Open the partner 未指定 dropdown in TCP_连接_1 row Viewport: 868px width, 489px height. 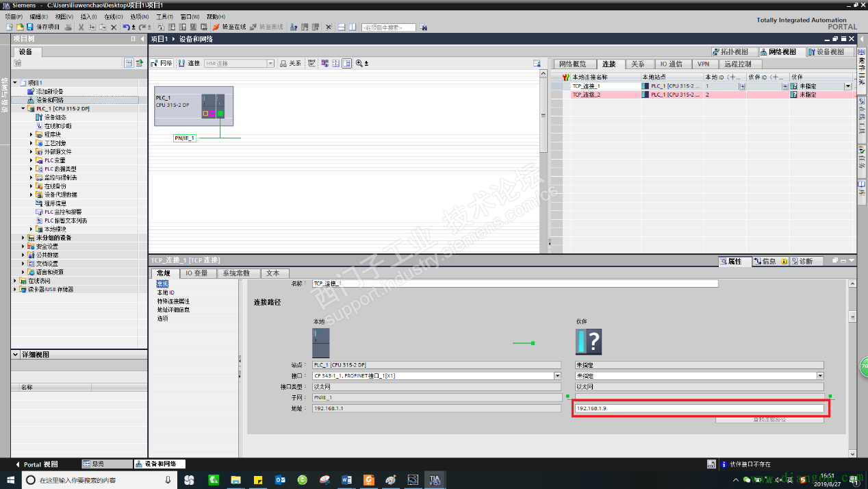click(848, 86)
